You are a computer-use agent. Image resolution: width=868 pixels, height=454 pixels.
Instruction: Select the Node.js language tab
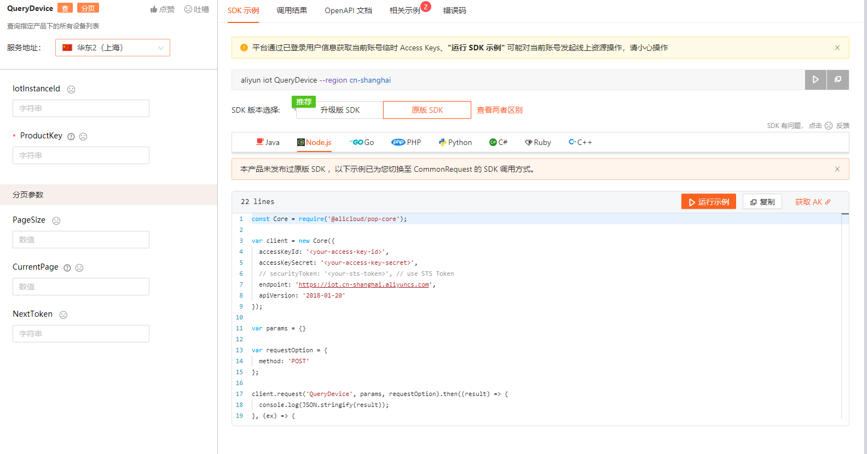(x=315, y=142)
